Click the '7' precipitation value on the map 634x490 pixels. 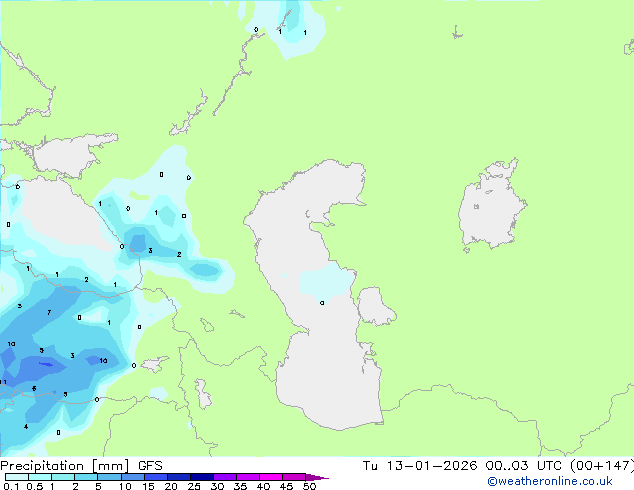pyautogui.click(x=49, y=313)
